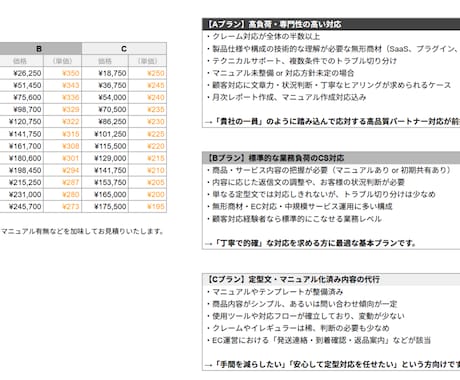Click cell containing ¥245

tap(148, 85)
